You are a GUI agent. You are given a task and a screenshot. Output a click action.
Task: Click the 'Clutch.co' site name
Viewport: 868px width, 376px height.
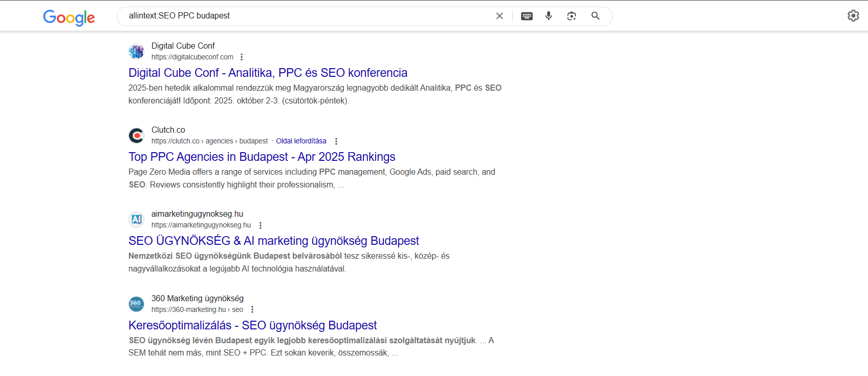point(168,130)
